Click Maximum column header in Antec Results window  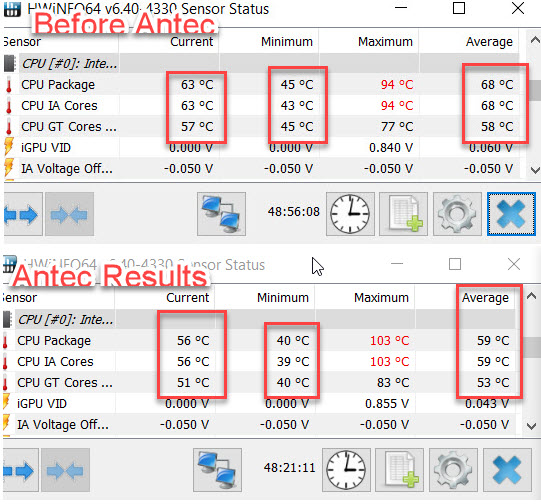381,298
